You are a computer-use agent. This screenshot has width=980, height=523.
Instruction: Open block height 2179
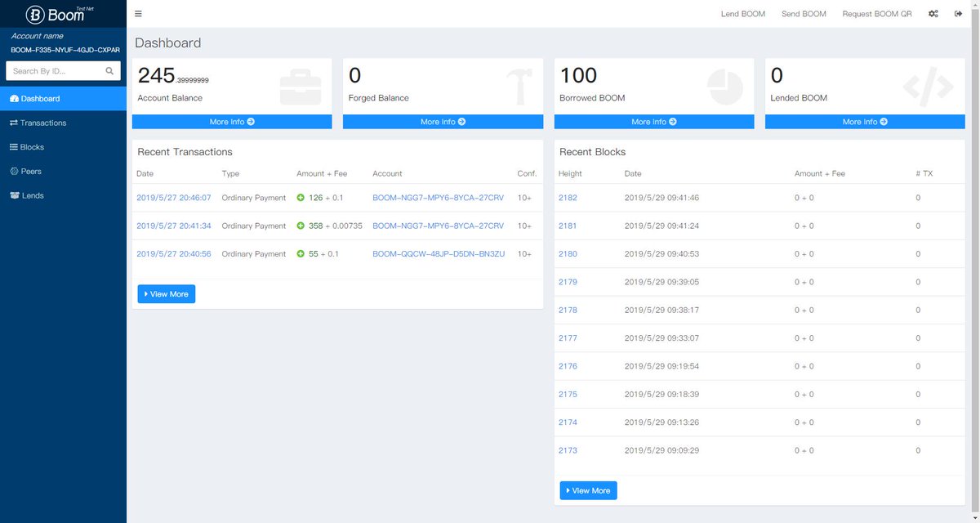tap(568, 282)
